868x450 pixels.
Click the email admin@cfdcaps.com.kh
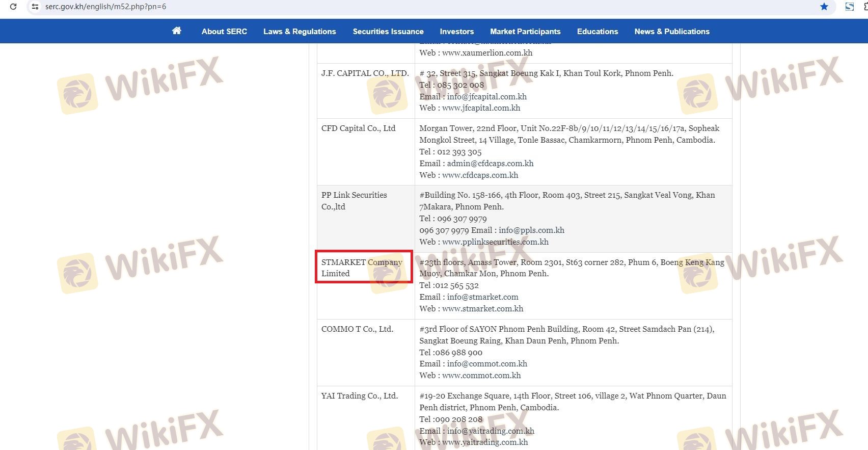(491, 164)
